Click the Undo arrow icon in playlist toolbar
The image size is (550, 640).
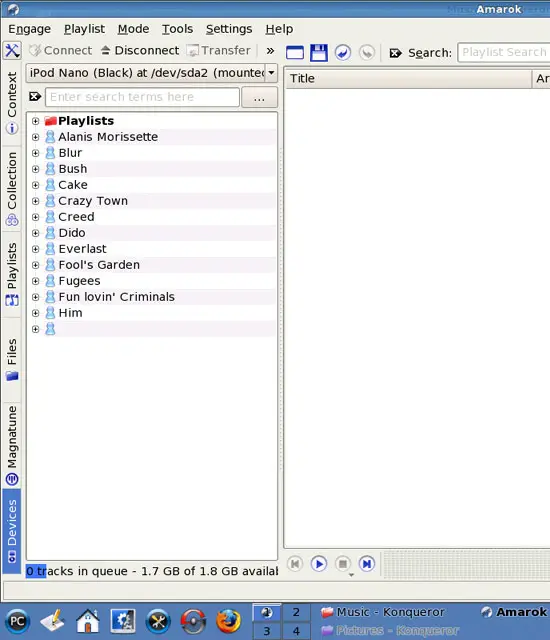coord(343,53)
